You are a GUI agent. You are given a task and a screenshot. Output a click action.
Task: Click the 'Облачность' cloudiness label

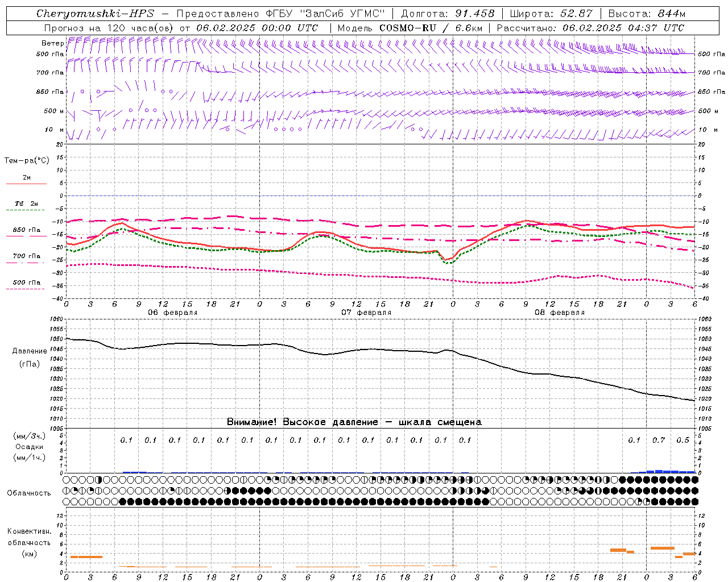[x=29, y=493]
